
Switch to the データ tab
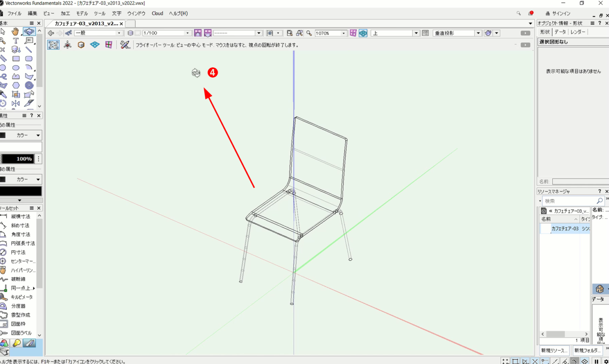click(560, 32)
